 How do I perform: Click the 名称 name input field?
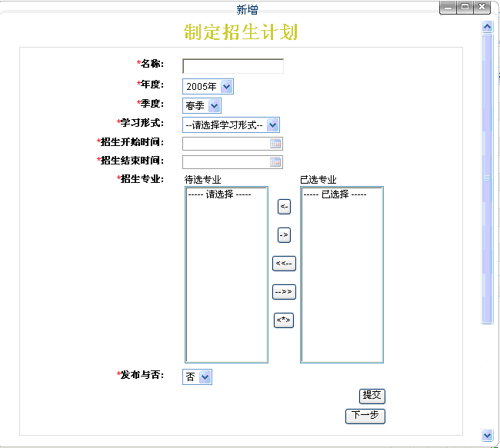coord(233,66)
